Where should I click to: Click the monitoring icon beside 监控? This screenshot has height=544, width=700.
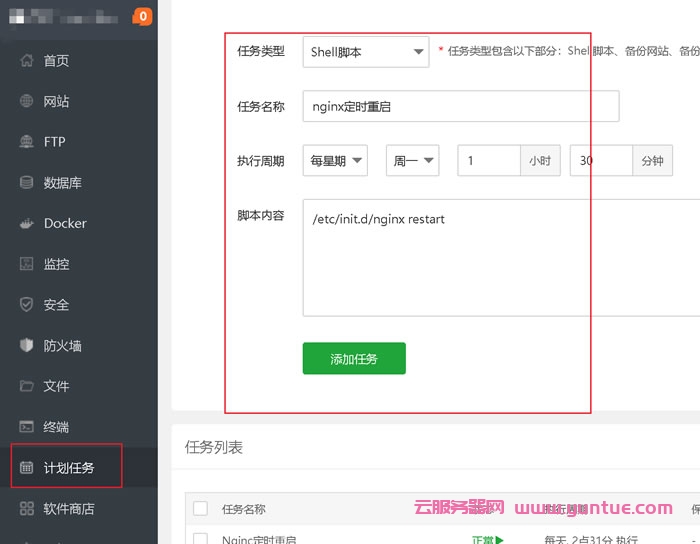tap(27, 264)
